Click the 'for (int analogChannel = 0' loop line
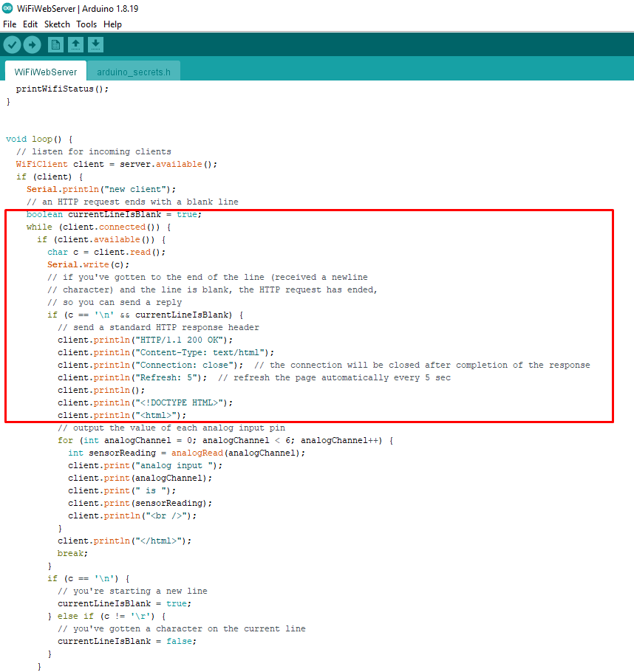Screen dimensions: 634x672 [225, 440]
